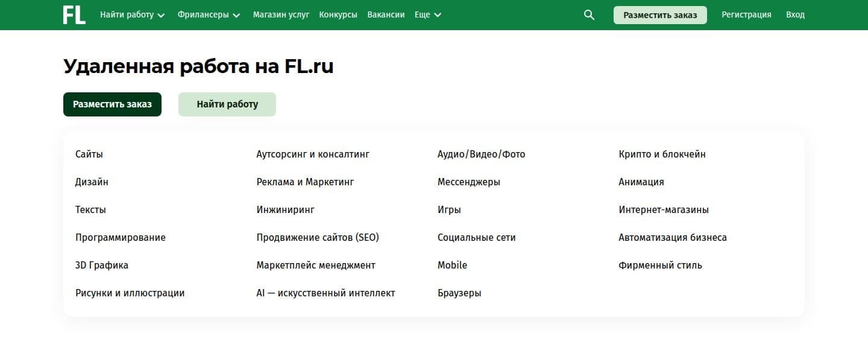Viewport: 868px width, 344px height.
Task: Open Вакансии in the navbar
Action: click(386, 15)
